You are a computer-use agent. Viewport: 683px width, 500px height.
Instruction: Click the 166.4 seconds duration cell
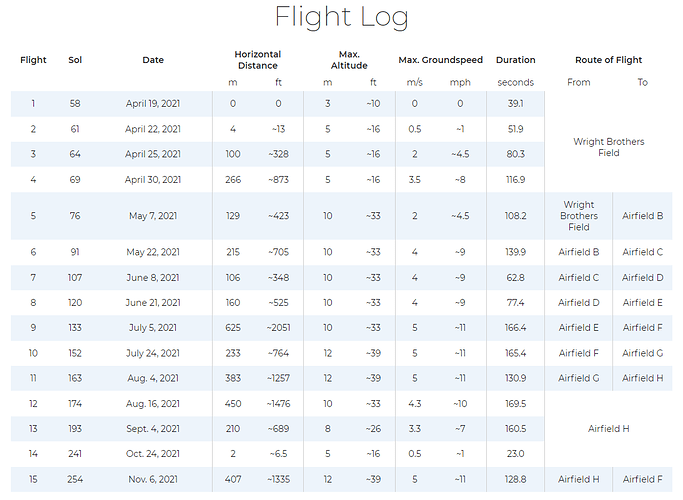[x=515, y=327]
